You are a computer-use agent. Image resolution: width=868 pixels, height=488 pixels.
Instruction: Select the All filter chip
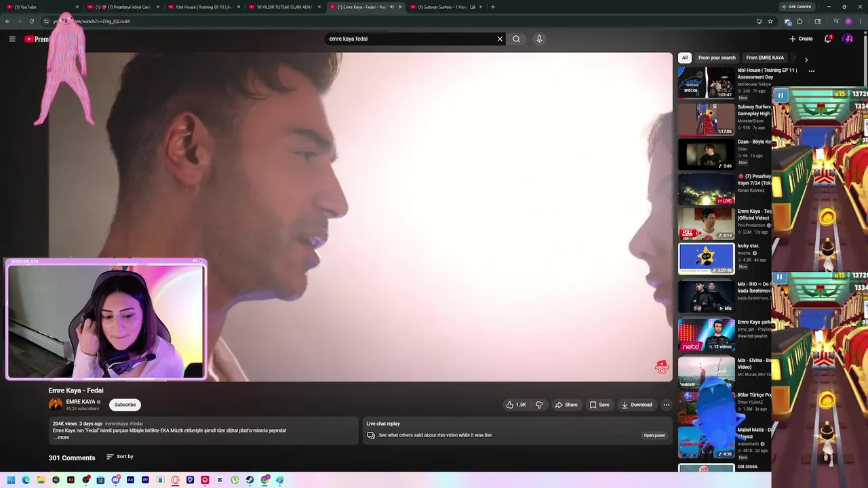click(x=685, y=58)
